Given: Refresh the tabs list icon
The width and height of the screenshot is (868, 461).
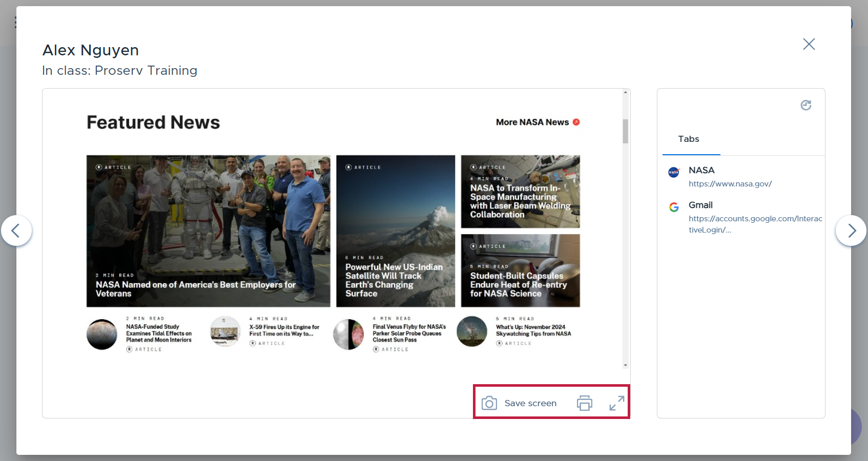Looking at the screenshot, I should (x=805, y=105).
